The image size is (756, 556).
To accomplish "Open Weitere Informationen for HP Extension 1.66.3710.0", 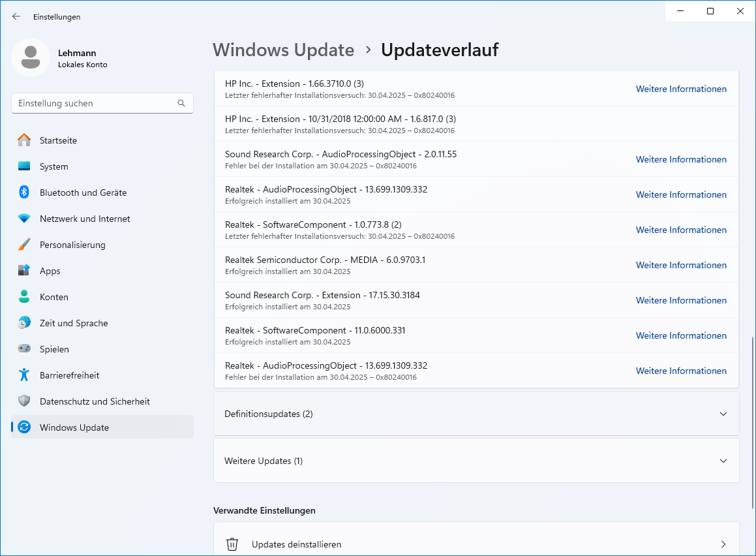I will tap(681, 89).
